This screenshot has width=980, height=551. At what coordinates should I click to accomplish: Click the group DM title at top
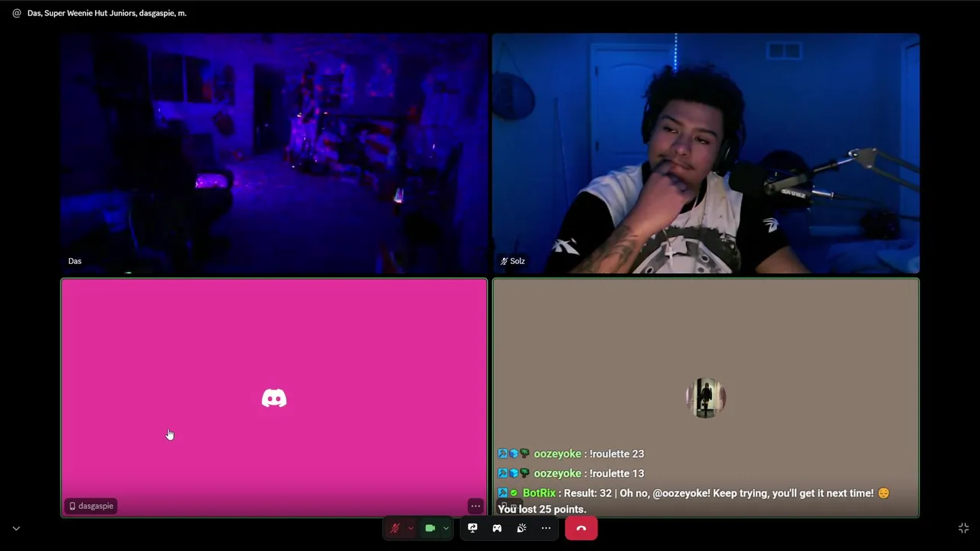[x=107, y=13]
